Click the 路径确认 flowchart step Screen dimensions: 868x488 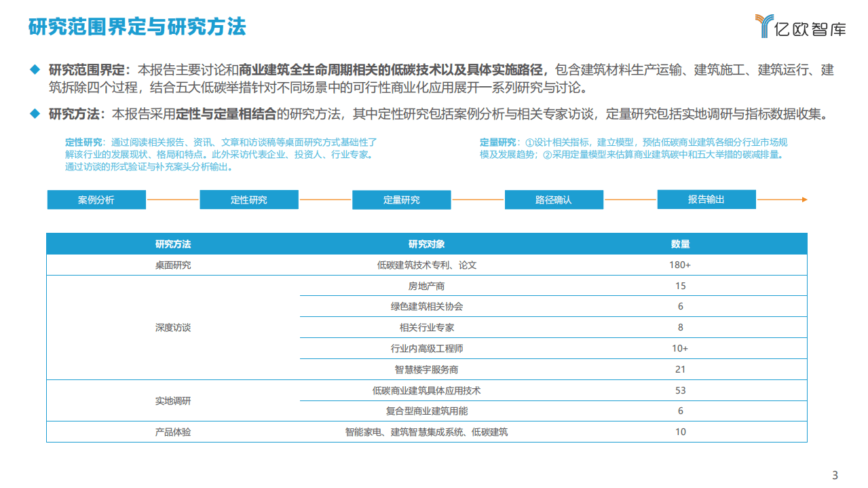(x=554, y=200)
